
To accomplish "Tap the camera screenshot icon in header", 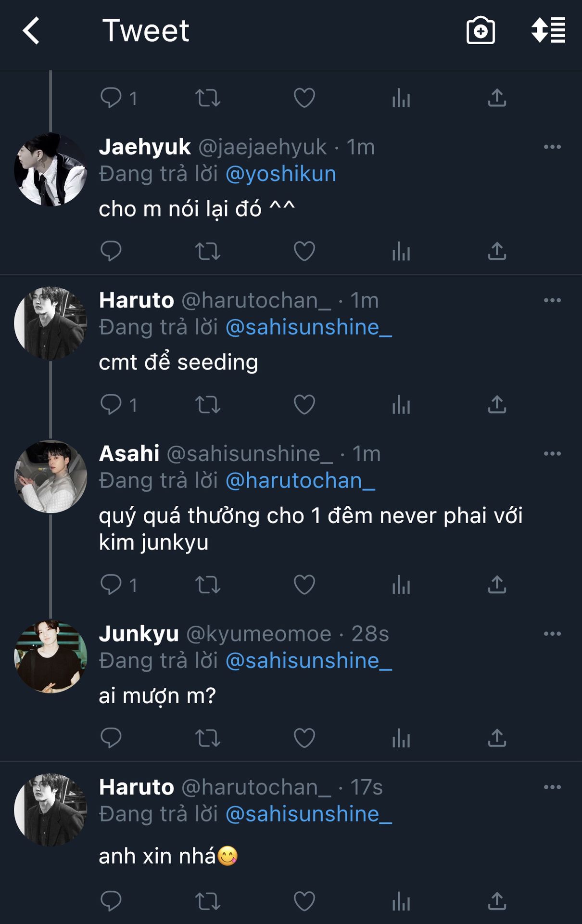I will pyautogui.click(x=480, y=31).
